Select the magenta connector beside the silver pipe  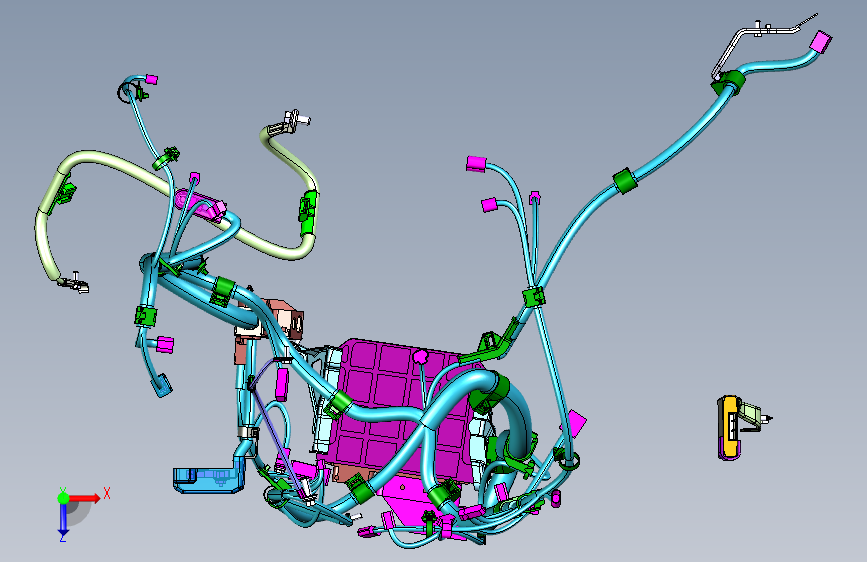click(821, 42)
